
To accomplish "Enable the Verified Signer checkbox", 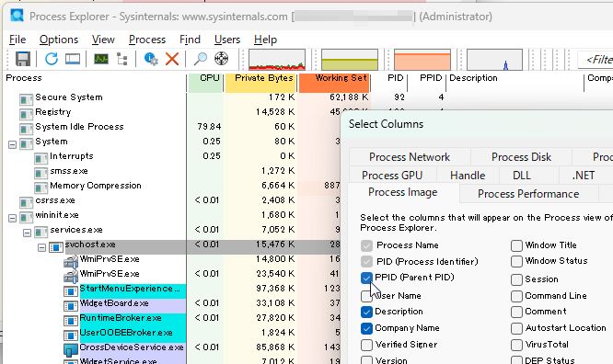I will [366, 345].
